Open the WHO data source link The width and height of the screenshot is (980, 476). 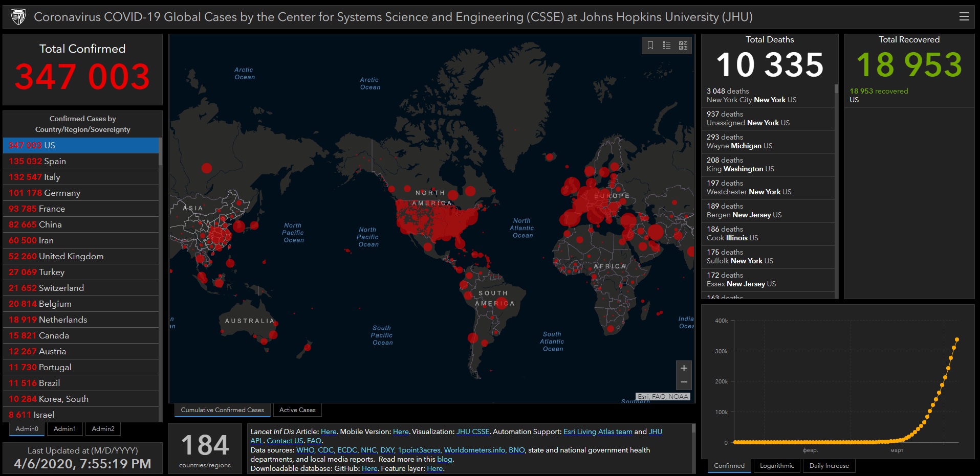click(x=305, y=450)
